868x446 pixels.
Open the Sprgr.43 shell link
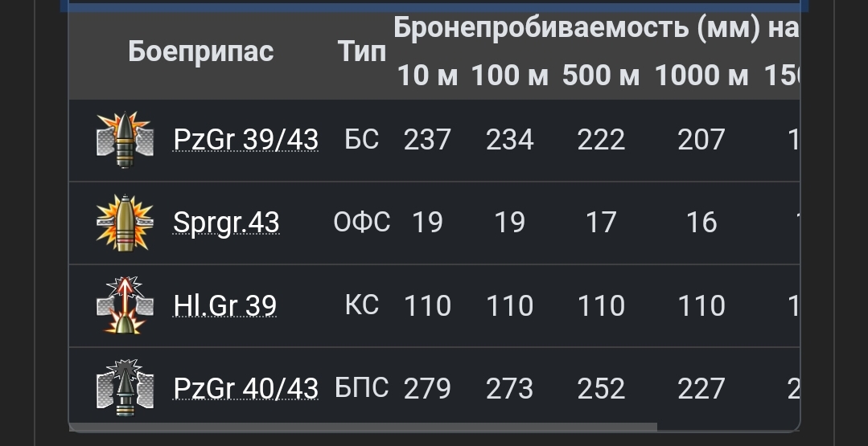[226, 223]
